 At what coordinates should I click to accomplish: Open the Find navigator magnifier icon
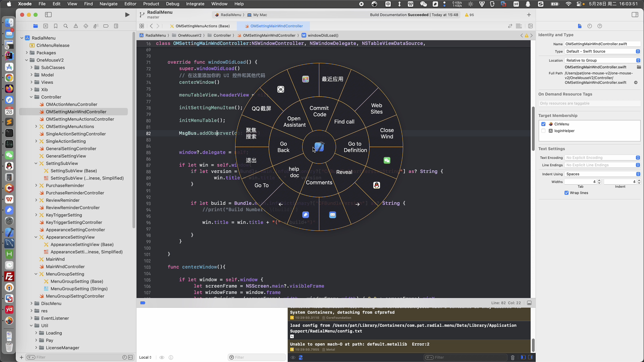(66, 26)
